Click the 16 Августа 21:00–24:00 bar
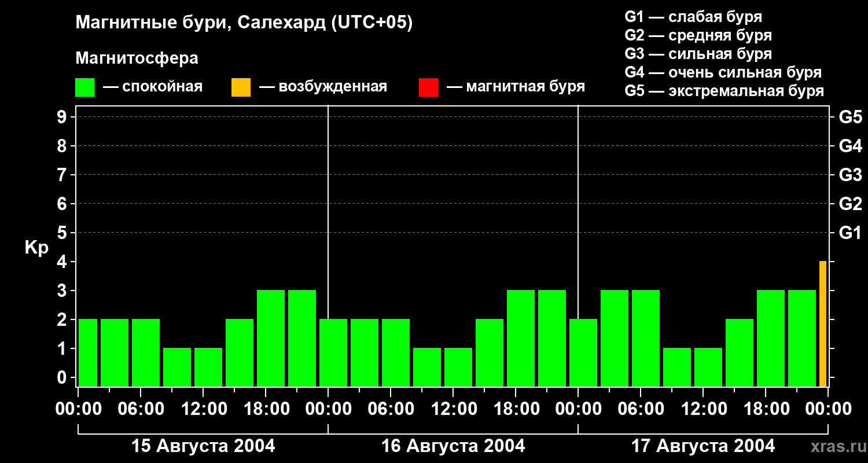868x463 pixels. coord(552,338)
